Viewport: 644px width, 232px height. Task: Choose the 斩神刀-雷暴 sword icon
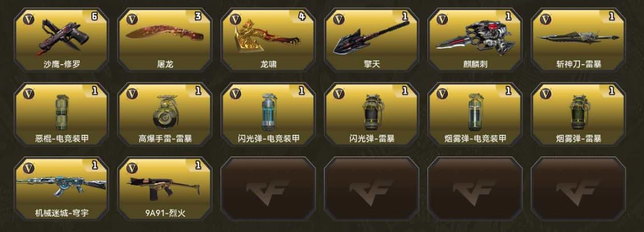[579, 38]
